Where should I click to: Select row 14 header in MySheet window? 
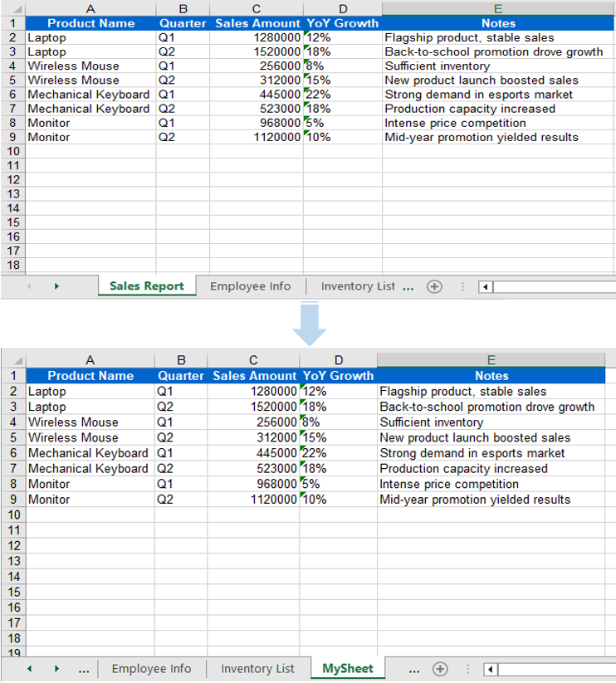click(x=13, y=577)
